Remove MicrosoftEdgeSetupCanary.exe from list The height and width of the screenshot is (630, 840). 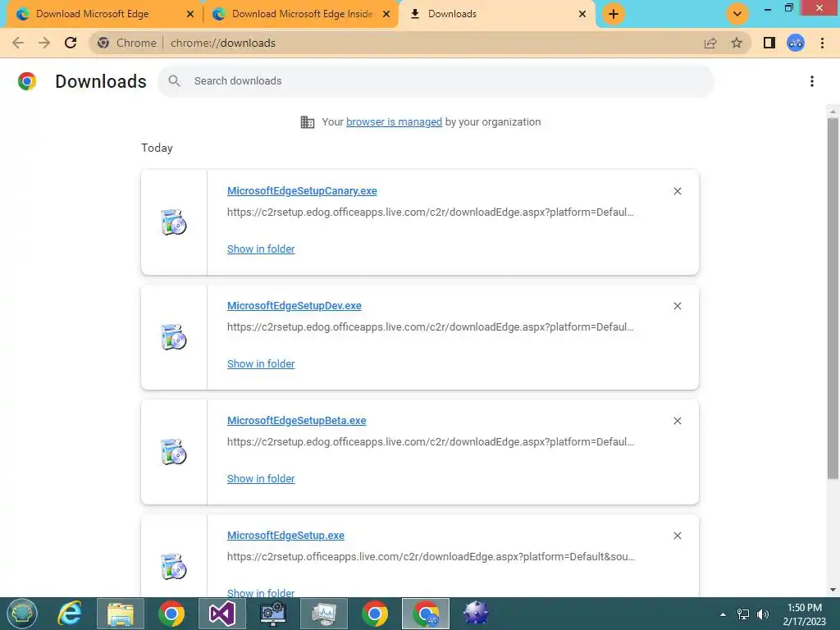[x=677, y=191]
